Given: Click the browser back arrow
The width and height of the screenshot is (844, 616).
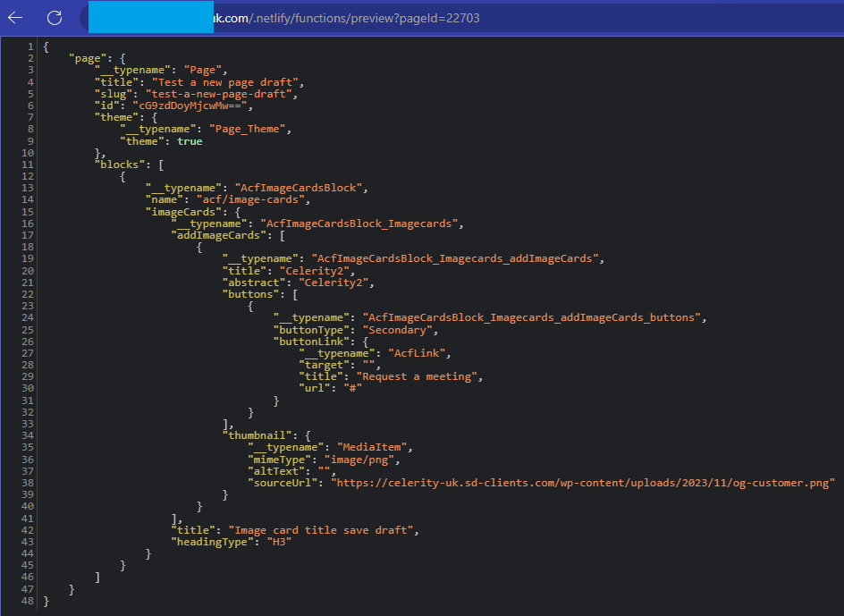Looking at the screenshot, I should (15, 18).
